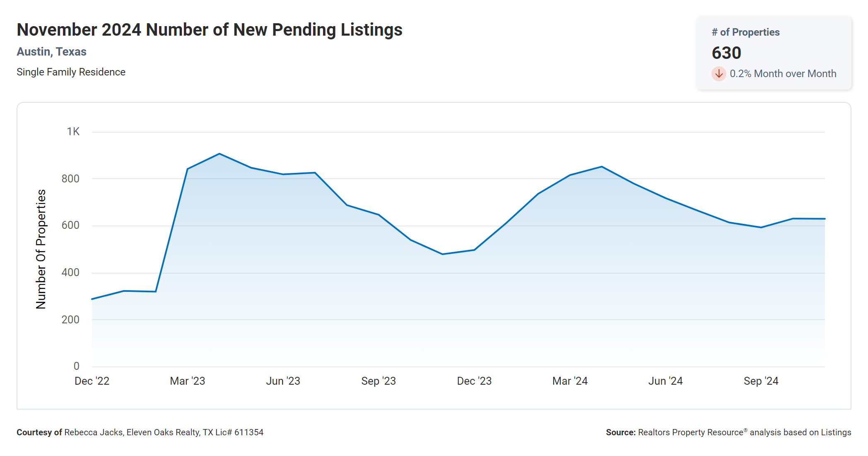Click the 800 y-axis label
Screen dimensions: 868x456
click(x=70, y=179)
